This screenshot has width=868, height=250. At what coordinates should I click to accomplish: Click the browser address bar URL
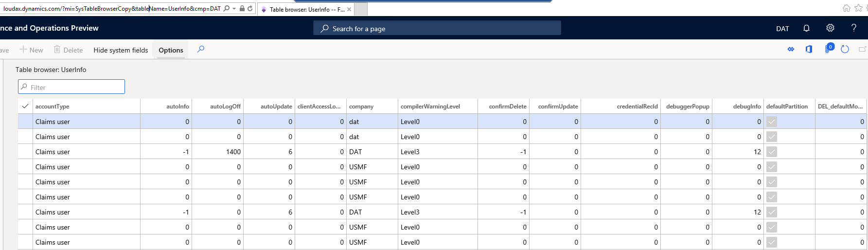[x=112, y=8]
